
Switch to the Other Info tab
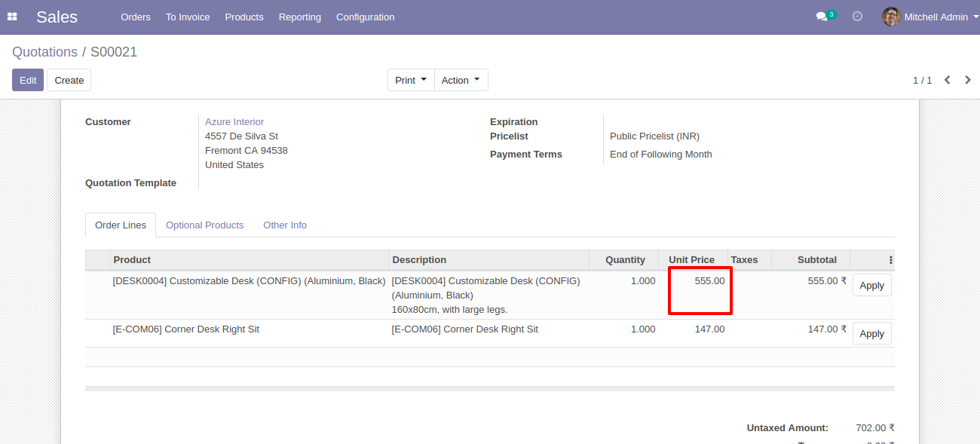(285, 225)
